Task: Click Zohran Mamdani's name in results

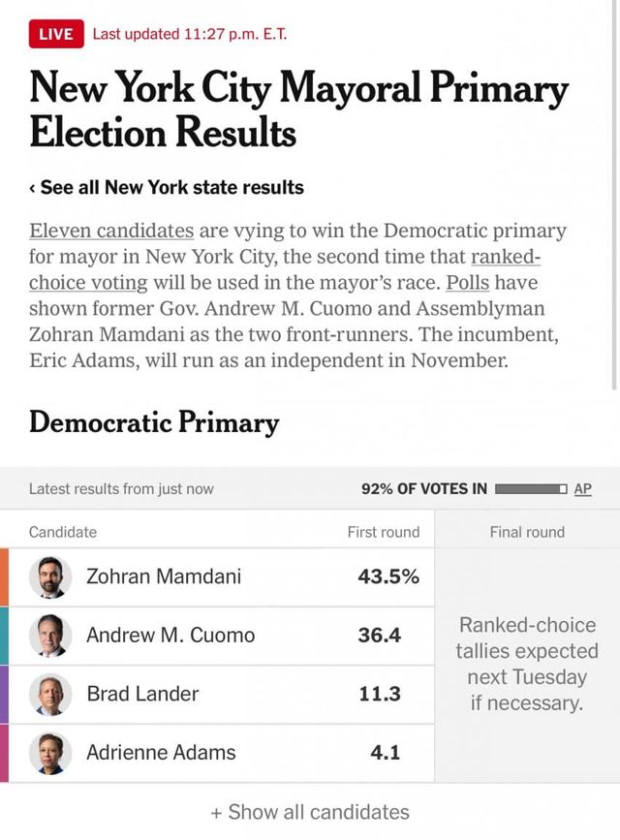Action: pyautogui.click(x=164, y=576)
